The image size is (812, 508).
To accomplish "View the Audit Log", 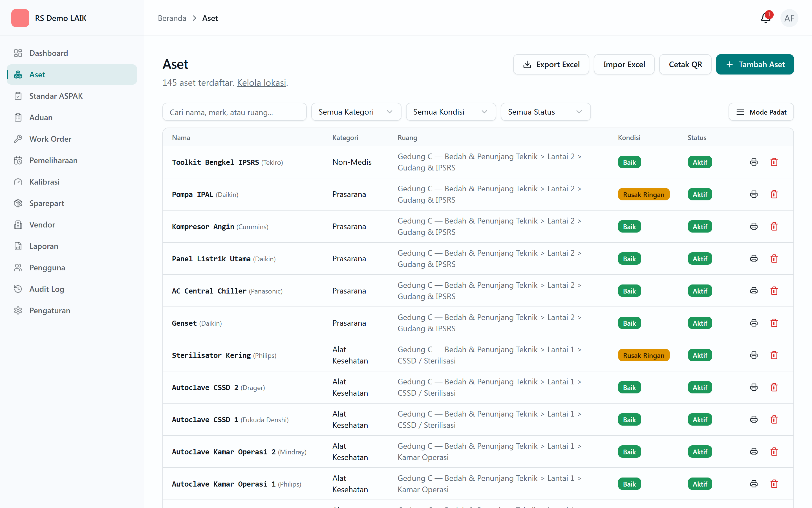I will point(72,289).
